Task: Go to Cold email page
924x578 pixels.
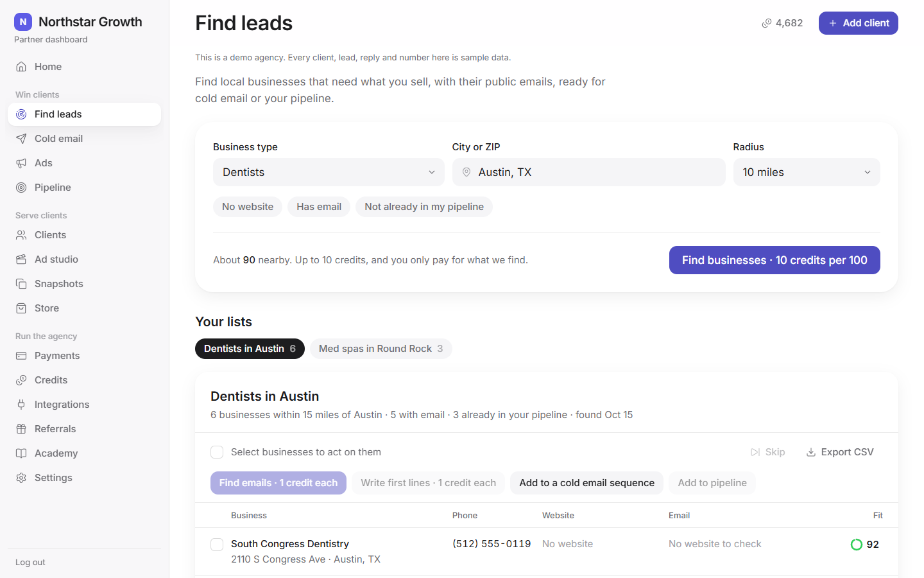Action: pos(84,139)
